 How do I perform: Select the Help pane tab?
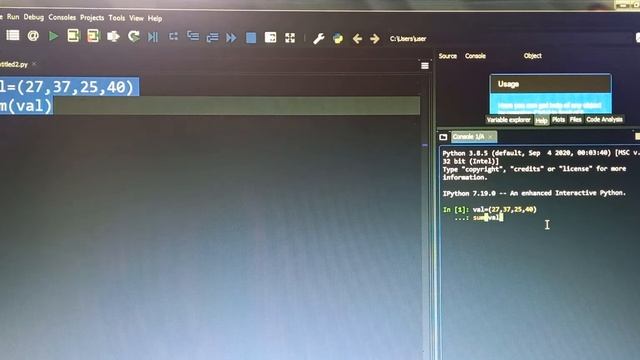coord(541,120)
